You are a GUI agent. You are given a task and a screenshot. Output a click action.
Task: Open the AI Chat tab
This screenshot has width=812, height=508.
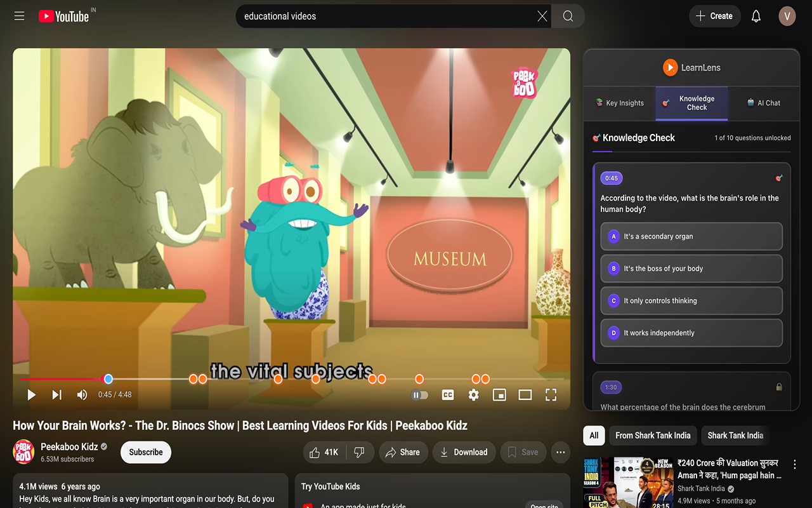[x=763, y=103]
